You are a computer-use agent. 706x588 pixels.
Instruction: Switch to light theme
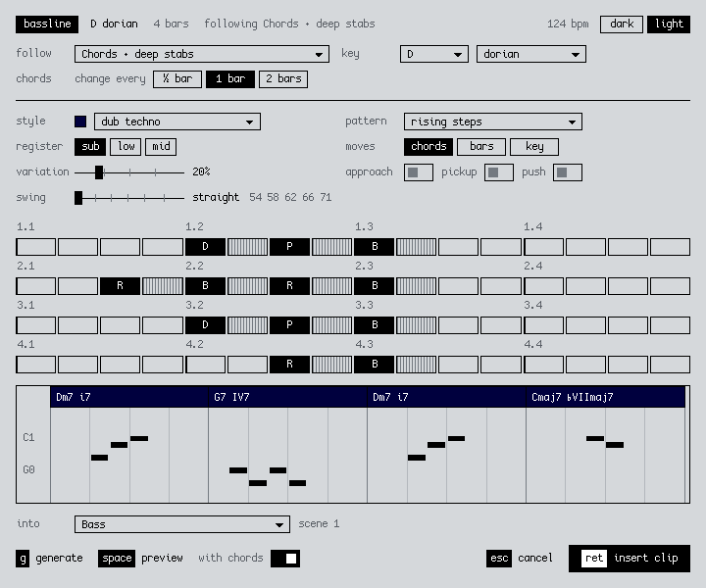pos(669,24)
